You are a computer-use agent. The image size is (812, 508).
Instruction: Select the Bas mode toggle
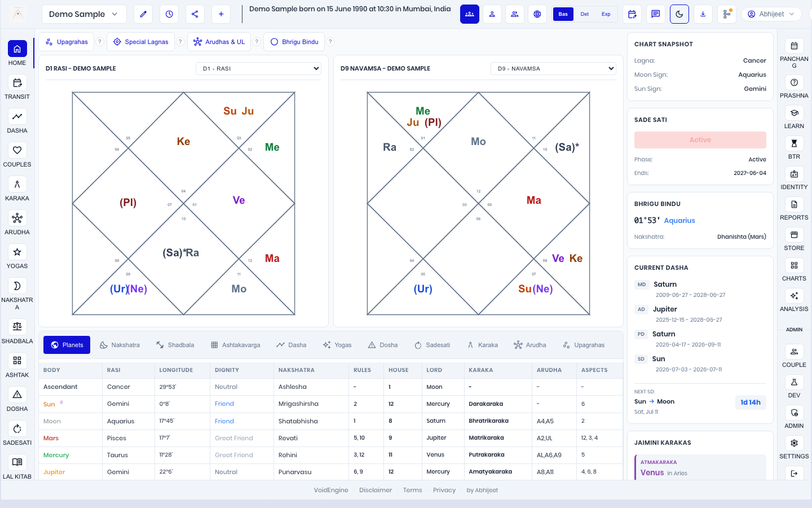[563, 14]
